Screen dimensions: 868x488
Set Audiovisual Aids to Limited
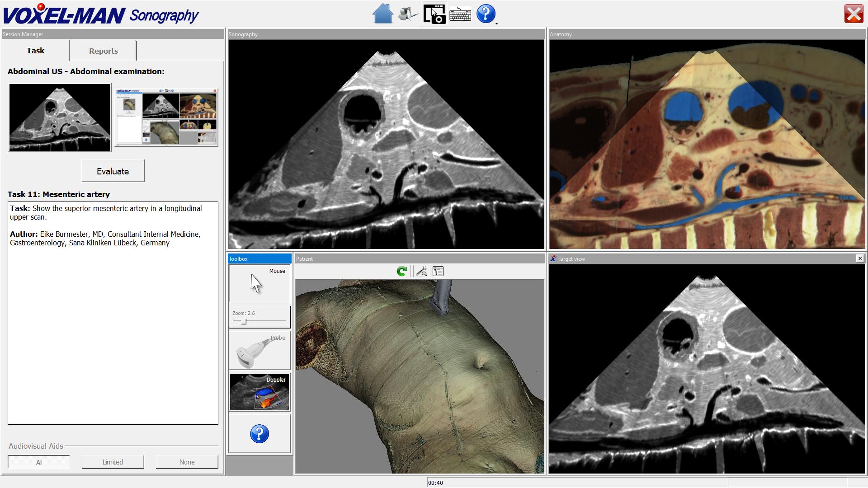coord(113,462)
